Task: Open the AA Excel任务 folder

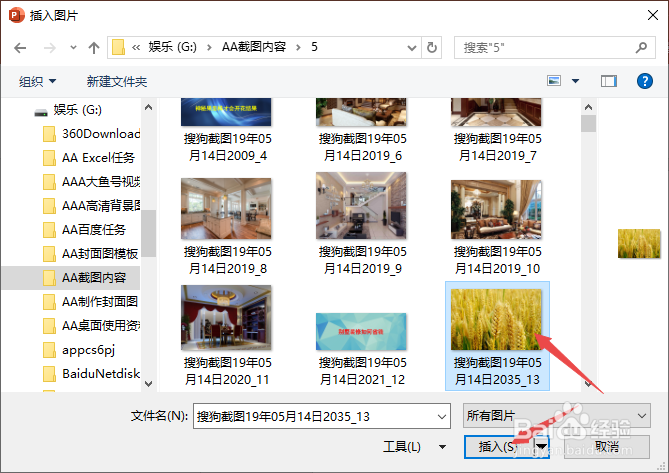Action: click(89, 158)
